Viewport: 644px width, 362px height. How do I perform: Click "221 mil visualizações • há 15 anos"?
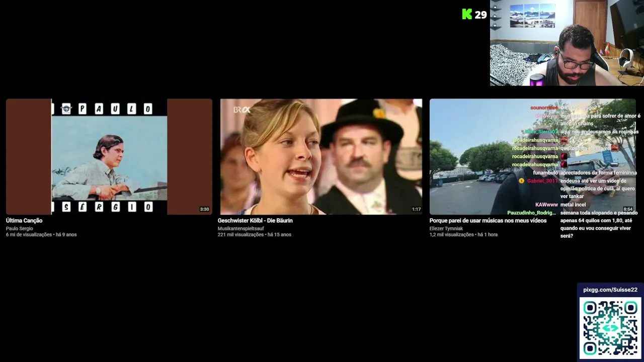(255, 235)
